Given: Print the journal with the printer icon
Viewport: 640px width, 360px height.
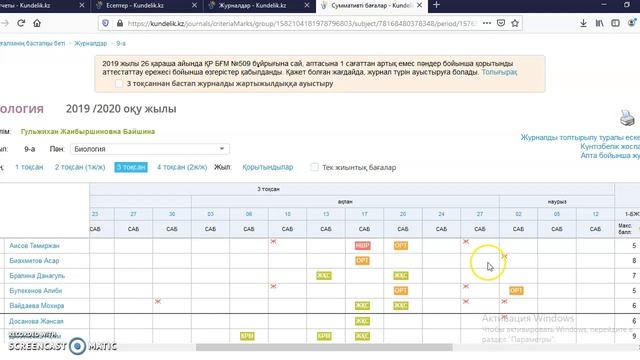Looking at the screenshot, I should [x=627, y=118].
